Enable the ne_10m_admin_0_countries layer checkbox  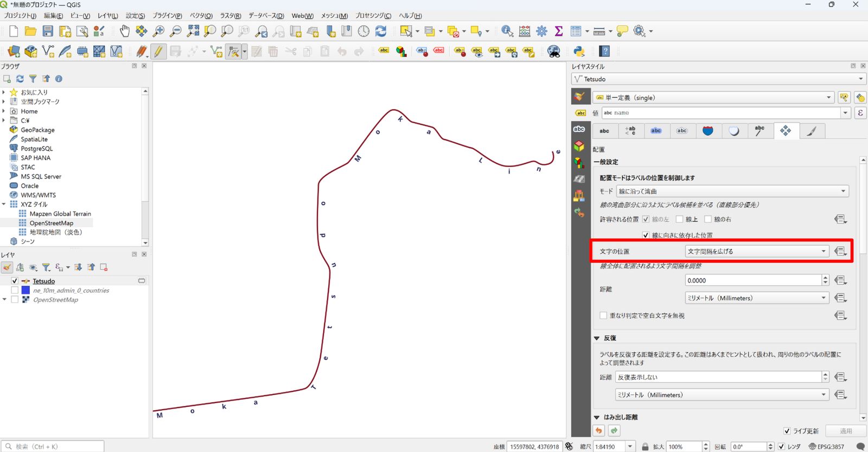pyautogui.click(x=15, y=290)
